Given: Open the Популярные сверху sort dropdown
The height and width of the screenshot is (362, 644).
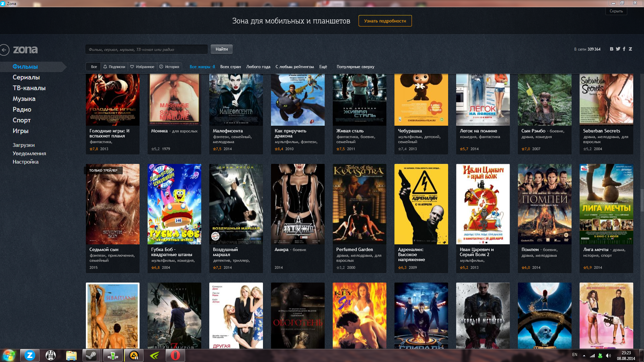Looking at the screenshot, I should [355, 67].
